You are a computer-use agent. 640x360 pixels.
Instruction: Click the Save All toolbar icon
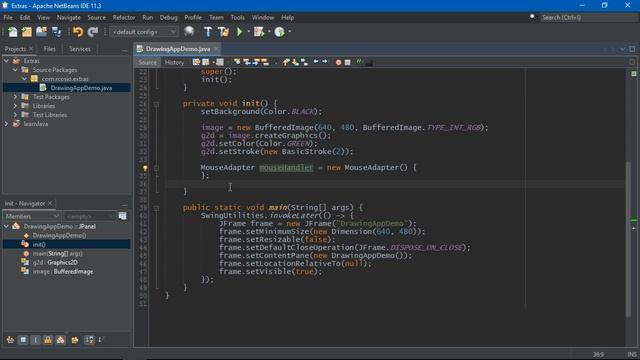coord(56,32)
